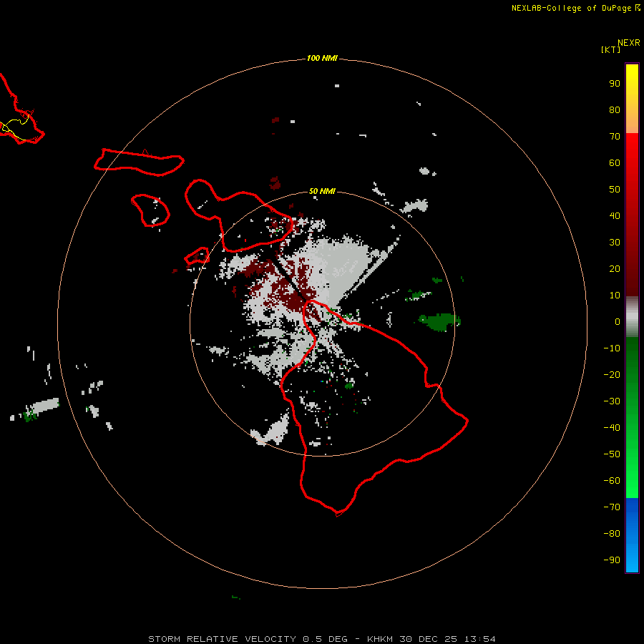644x644 pixels.
Task: Click the [KT] units label above legend
Action: (610, 49)
